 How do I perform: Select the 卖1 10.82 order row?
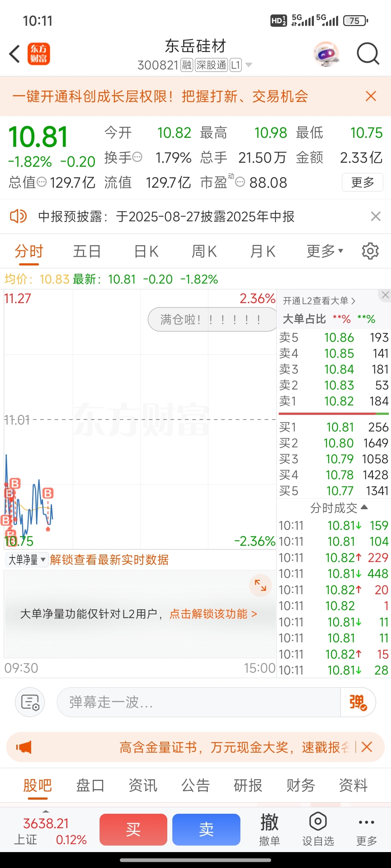click(x=334, y=401)
